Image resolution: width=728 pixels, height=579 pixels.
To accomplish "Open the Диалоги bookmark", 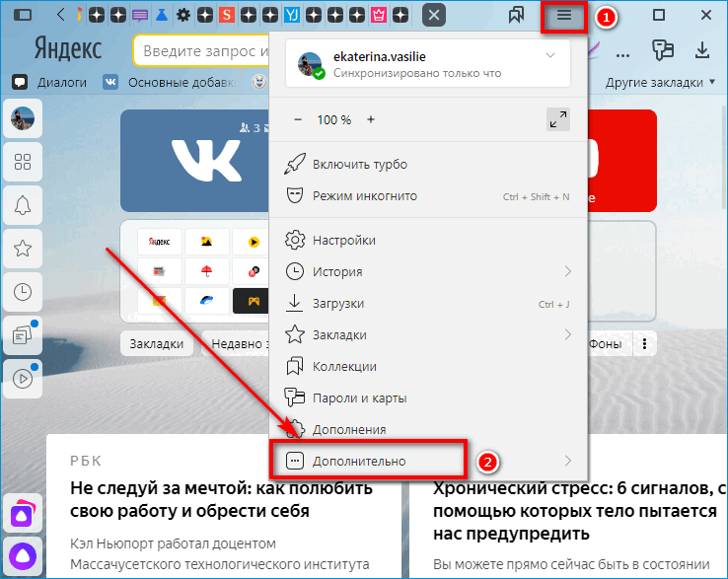I will [49, 83].
